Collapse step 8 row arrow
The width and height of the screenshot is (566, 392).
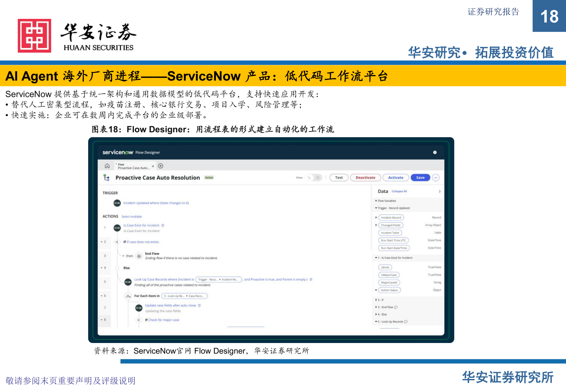102,320
